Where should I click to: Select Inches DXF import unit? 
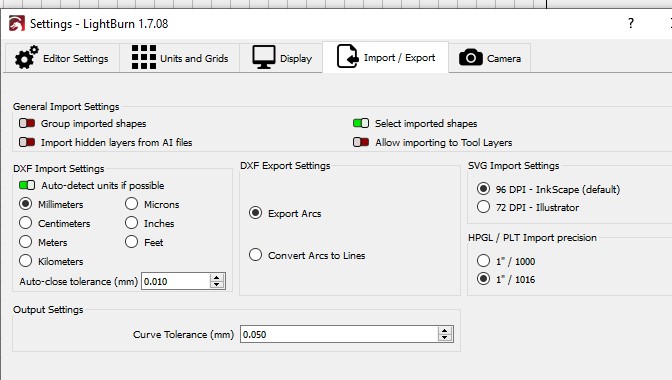click(132, 223)
